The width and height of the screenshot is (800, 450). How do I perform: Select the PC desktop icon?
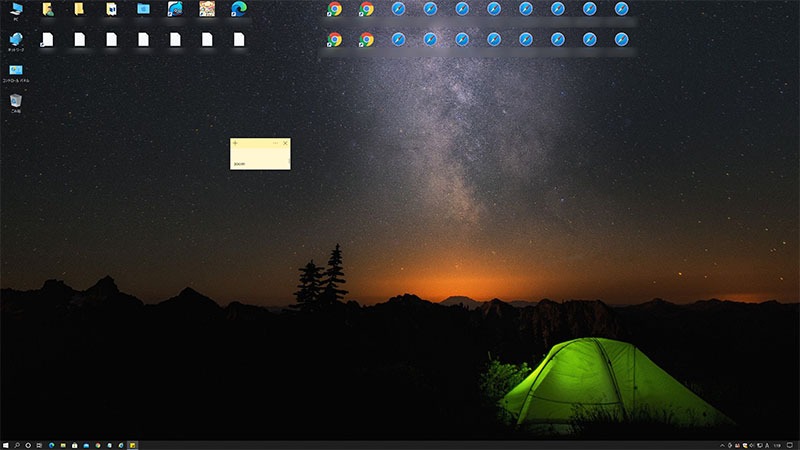tap(16, 11)
